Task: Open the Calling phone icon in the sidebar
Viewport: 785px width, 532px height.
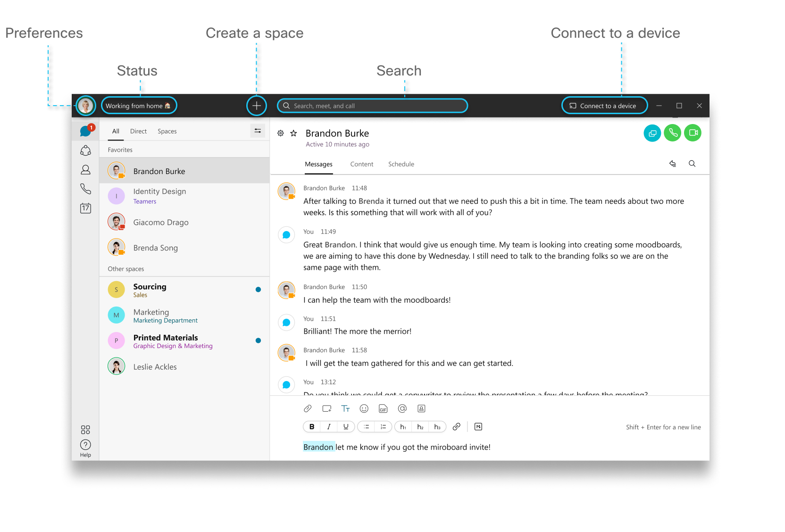Action: [x=85, y=189]
